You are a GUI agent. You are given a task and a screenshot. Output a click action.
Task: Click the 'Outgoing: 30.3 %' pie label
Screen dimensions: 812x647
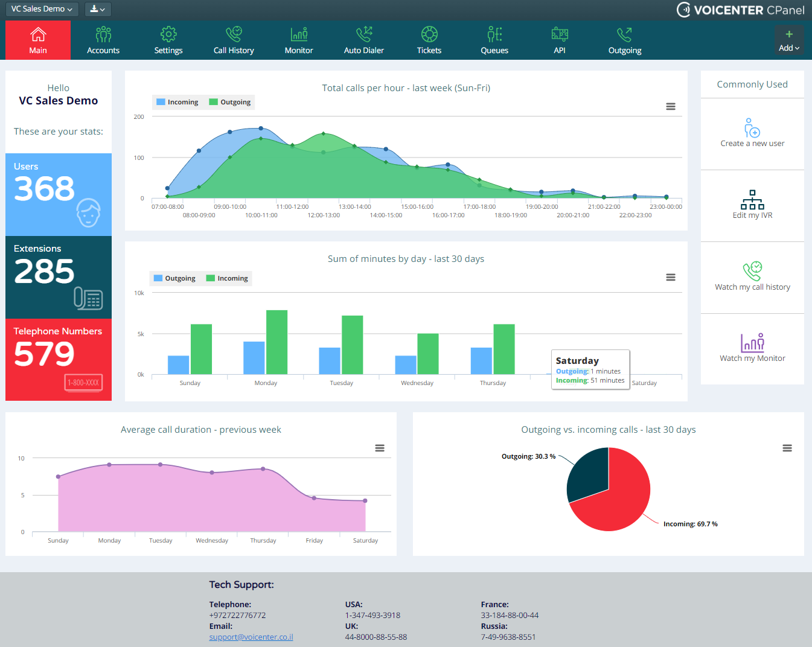[528, 456]
